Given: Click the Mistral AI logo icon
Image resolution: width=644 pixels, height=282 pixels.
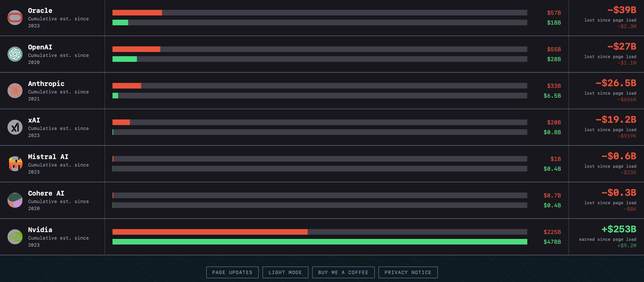Looking at the screenshot, I should (x=15, y=164).
